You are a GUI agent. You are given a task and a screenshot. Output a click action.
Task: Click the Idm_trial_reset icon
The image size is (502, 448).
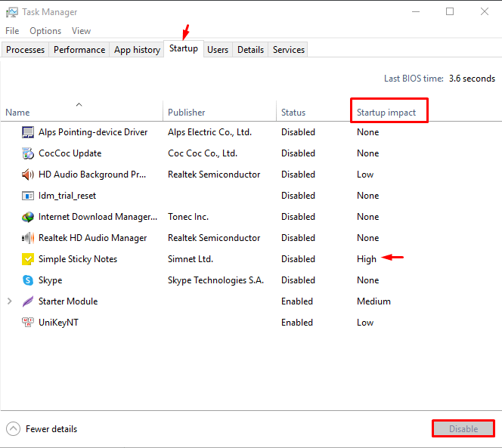(x=28, y=196)
